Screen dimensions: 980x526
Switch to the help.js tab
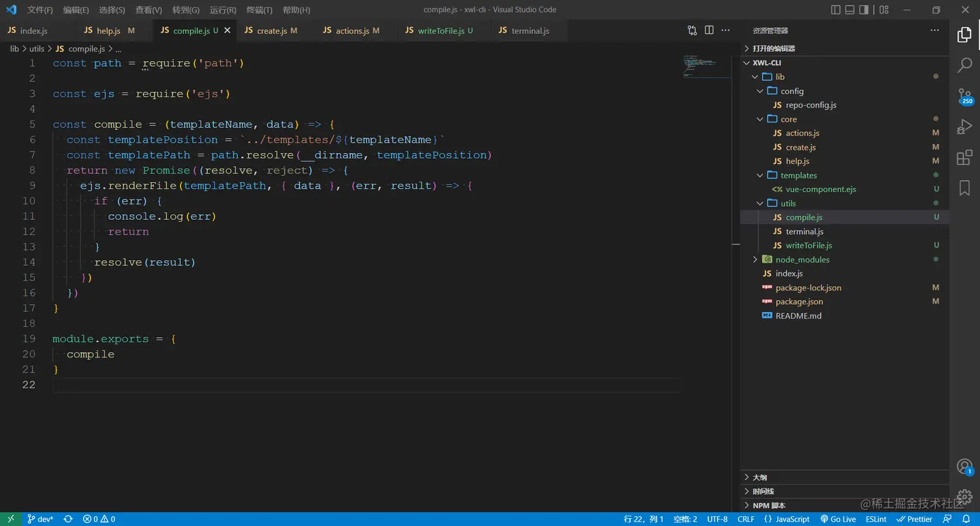click(114, 30)
